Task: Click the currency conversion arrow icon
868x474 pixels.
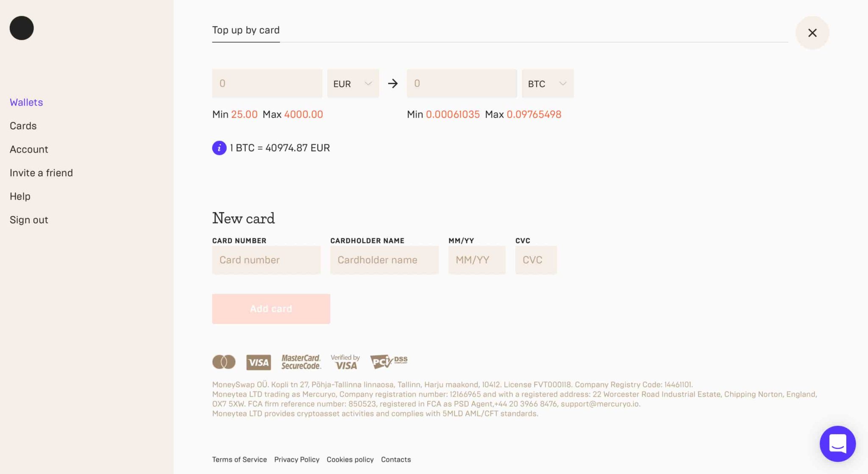Action: point(393,83)
